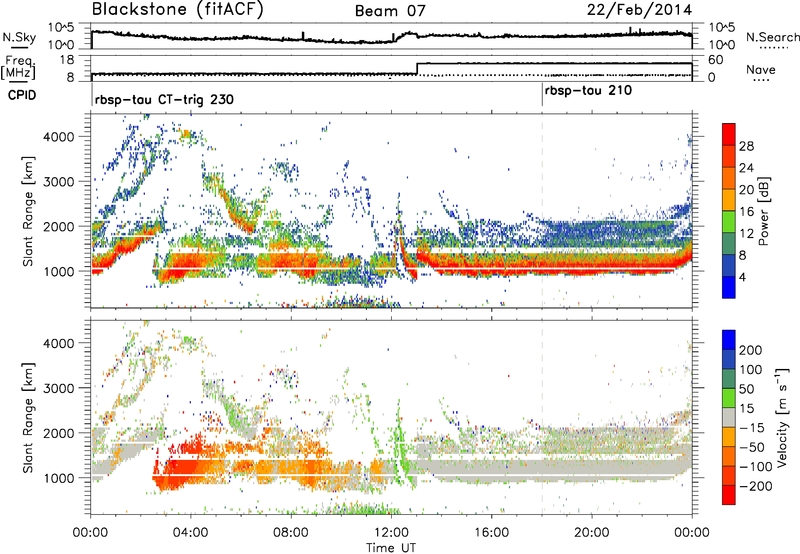Click the '04:00' time axis label
Image resolution: width=800 pixels, height=554 pixels.
190,533
